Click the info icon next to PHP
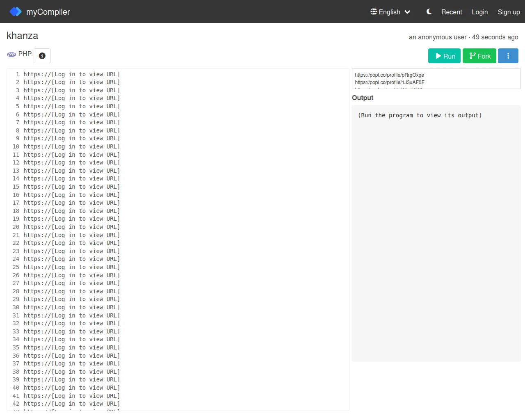This screenshot has width=525, height=420. (42, 56)
